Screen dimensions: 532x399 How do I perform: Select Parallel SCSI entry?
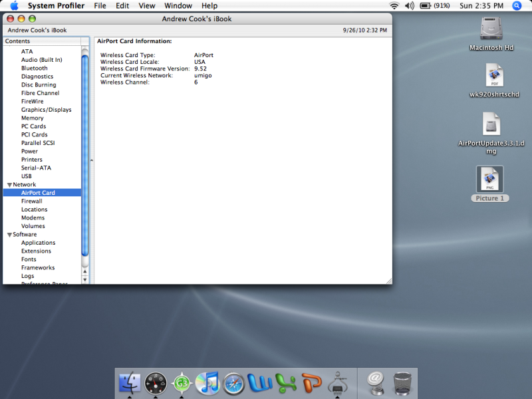[x=38, y=143]
